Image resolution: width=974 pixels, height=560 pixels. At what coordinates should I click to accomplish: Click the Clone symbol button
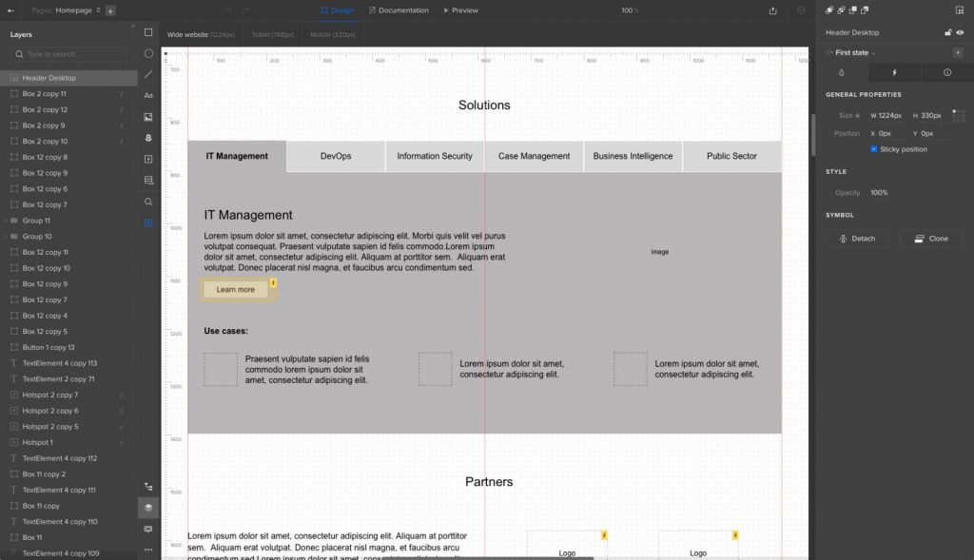pos(931,239)
